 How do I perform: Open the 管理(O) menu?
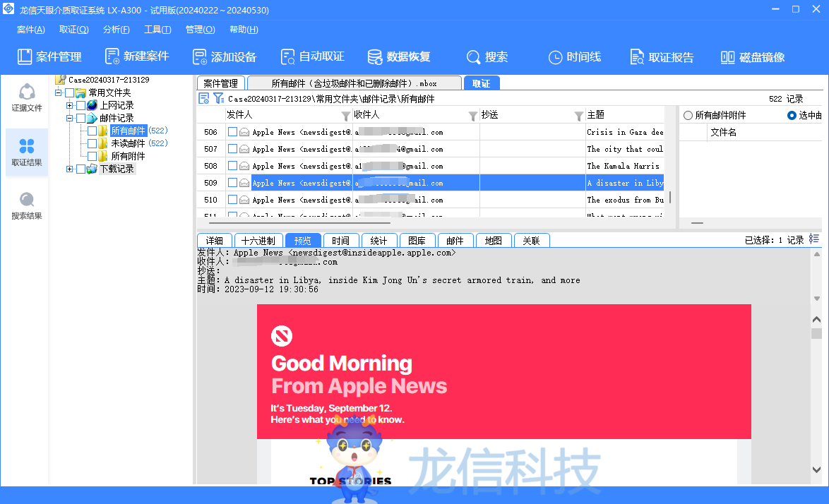pyautogui.click(x=201, y=30)
